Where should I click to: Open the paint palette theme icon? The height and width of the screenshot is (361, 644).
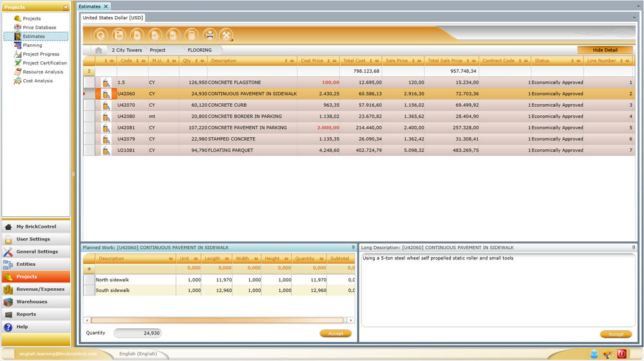(x=607, y=354)
